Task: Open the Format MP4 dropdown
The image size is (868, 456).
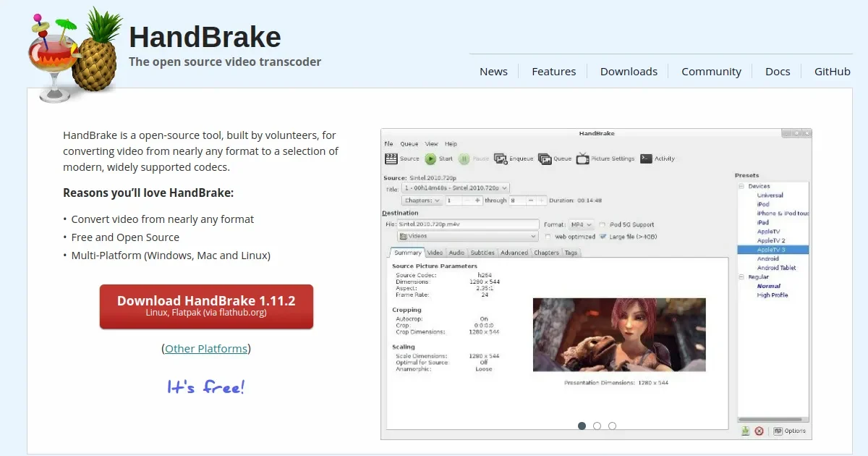Action: pyautogui.click(x=581, y=224)
